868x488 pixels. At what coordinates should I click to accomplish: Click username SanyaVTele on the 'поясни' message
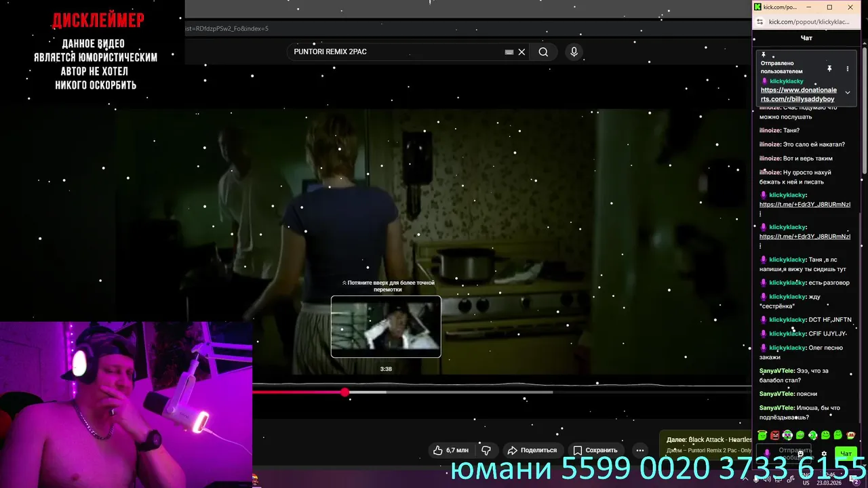point(776,394)
